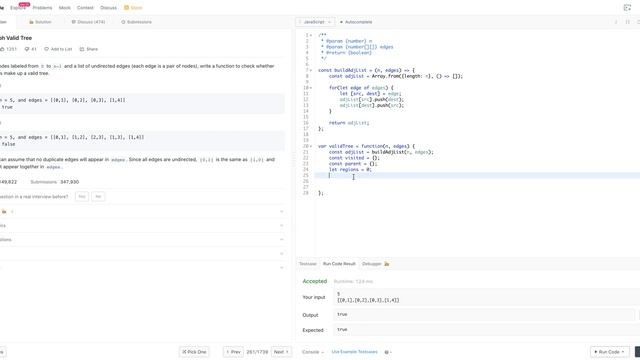Toggle the Autocomplete option
The image size is (640, 360).
(x=356, y=22)
